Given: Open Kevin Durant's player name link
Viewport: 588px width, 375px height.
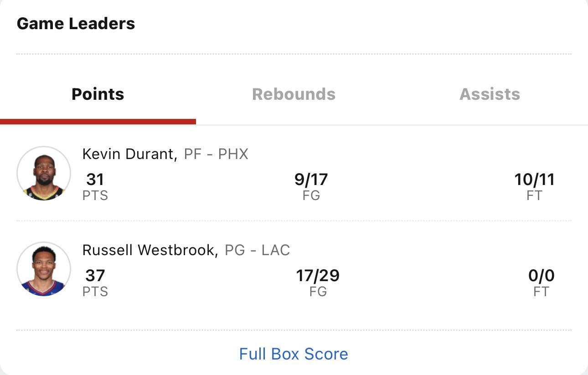Looking at the screenshot, I should pyautogui.click(x=129, y=154).
